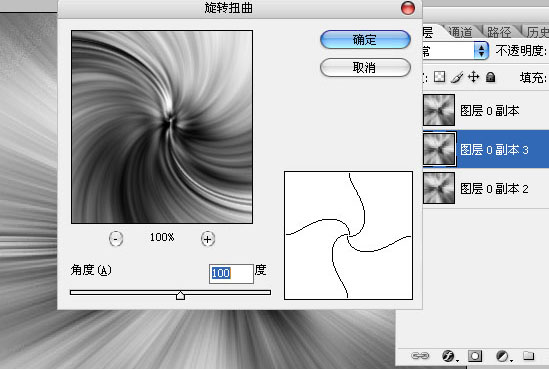549x369 pixels.
Task: Switch to the 通道 tab
Action: pos(460,32)
